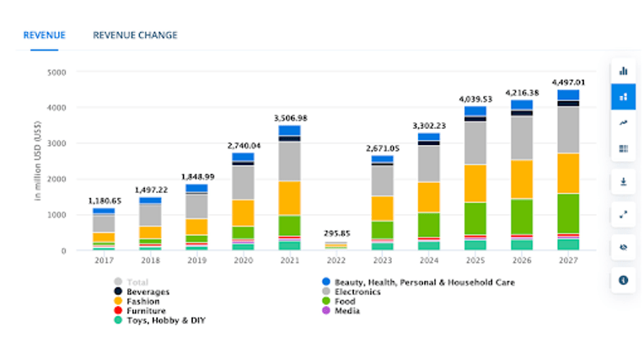Expand chart to fullscreen icon
The width and height of the screenshot is (644, 338).
[x=623, y=214]
